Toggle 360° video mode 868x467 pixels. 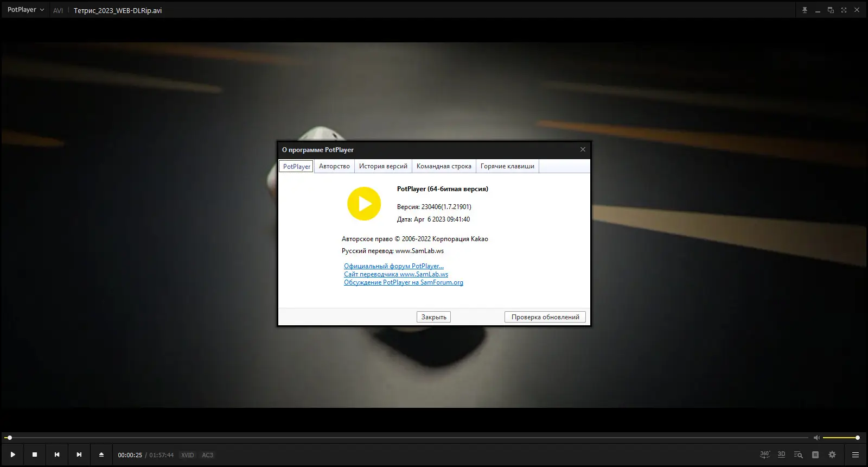[765, 455]
